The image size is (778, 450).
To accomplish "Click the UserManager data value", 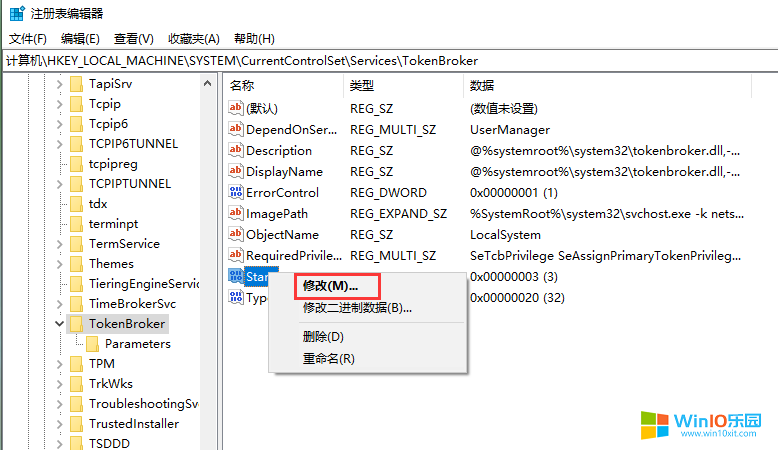I will [510, 129].
